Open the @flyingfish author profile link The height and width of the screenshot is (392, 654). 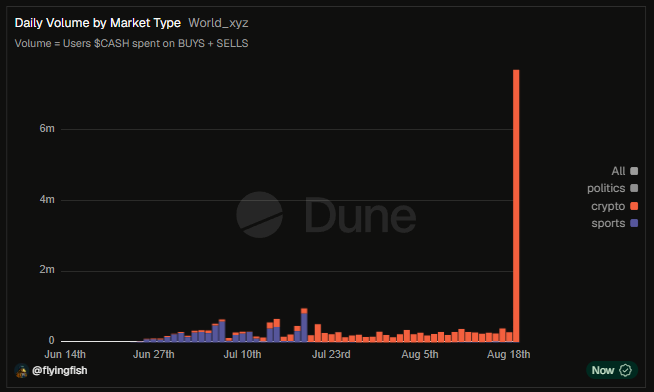(60, 370)
